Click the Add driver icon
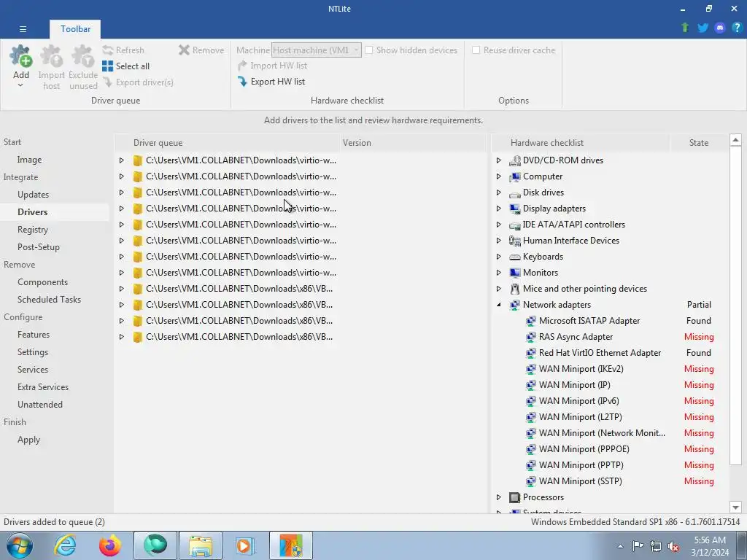The width and height of the screenshot is (747, 560). tap(21, 56)
